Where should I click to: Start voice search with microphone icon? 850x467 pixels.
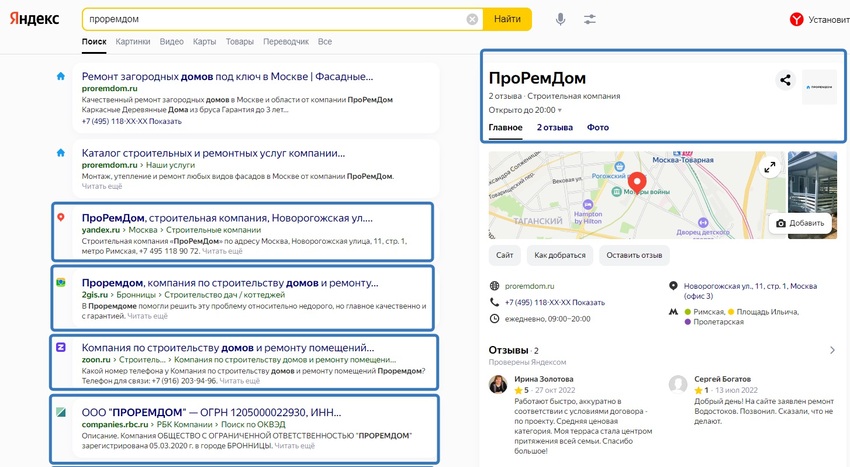(561, 20)
